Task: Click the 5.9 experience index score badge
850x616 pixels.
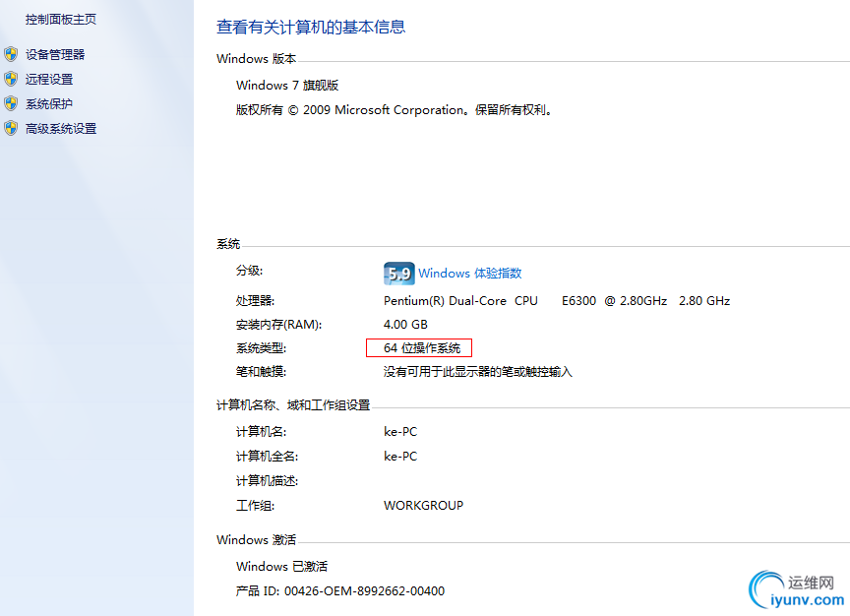Action: [x=399, y=274]
